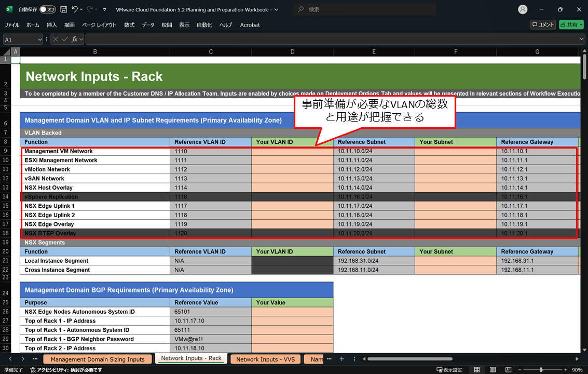Open the ホーム ribbon tab
Image resolution: width=588 pixels, height=374 pixels.
pos(33,25)
